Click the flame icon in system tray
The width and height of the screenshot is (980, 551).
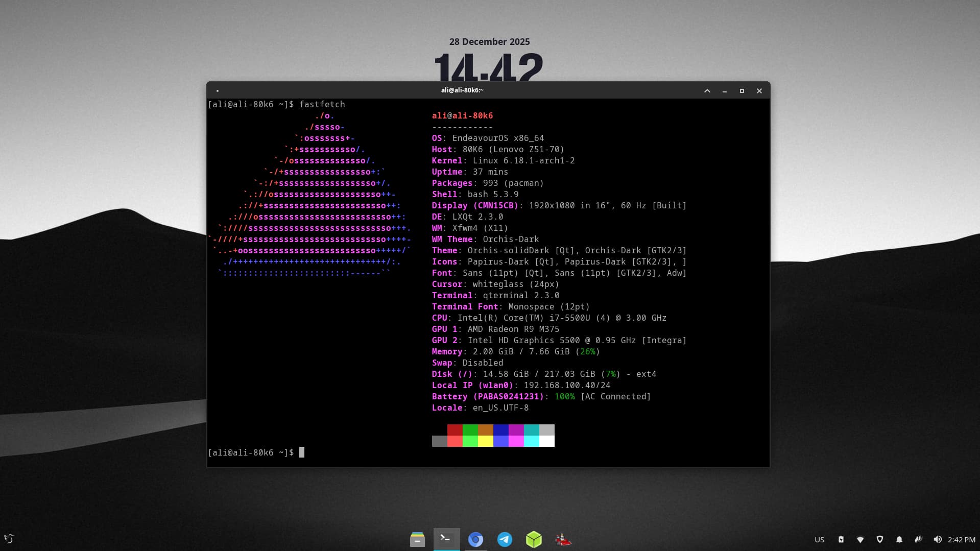click(918, 539)
